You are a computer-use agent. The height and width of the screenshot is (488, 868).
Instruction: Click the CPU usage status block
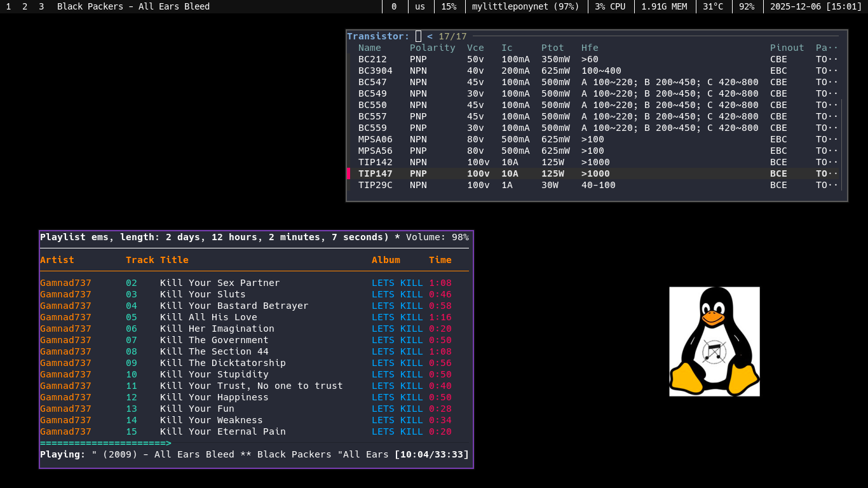610,6
